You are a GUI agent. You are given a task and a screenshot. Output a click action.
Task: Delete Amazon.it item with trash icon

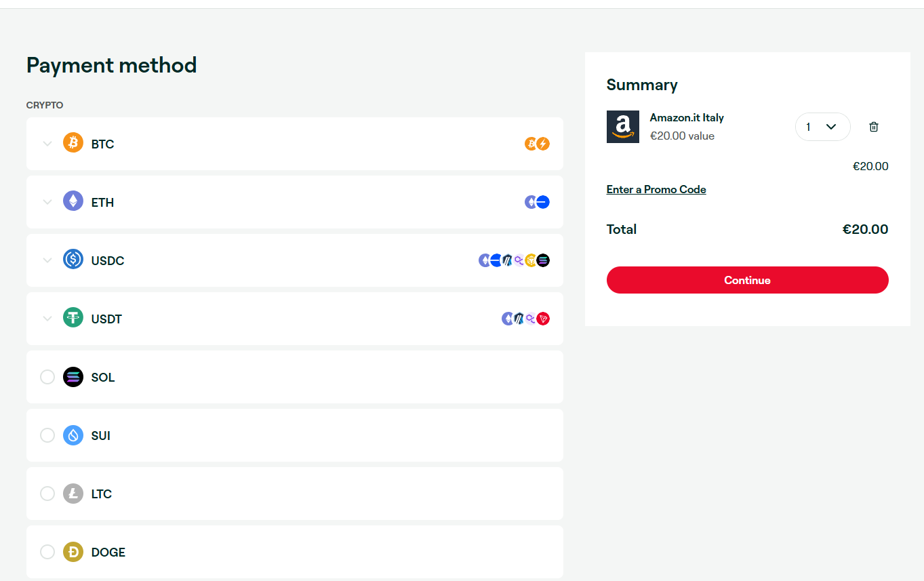(x=874, y=127)
